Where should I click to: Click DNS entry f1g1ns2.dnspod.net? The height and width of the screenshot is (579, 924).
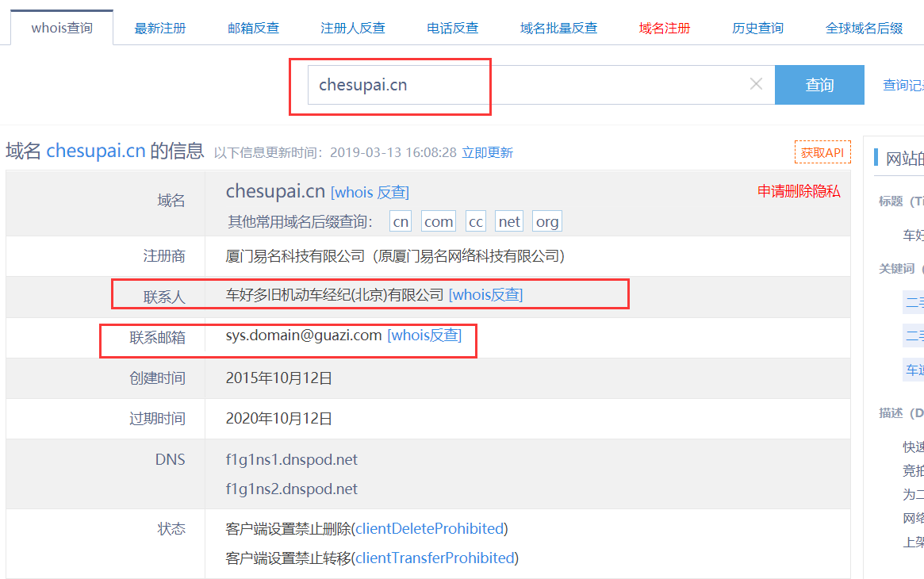tap(292, 489)
